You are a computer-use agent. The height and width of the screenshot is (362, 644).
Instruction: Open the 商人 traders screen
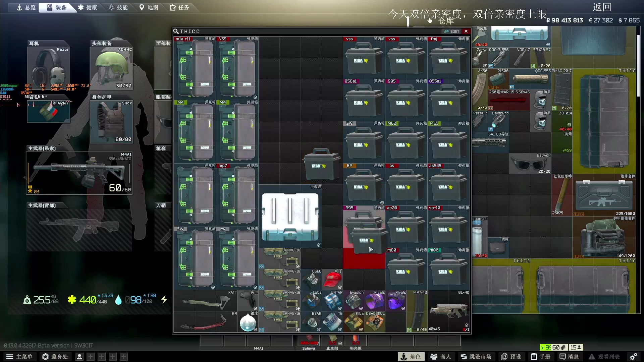pos(441,357)
